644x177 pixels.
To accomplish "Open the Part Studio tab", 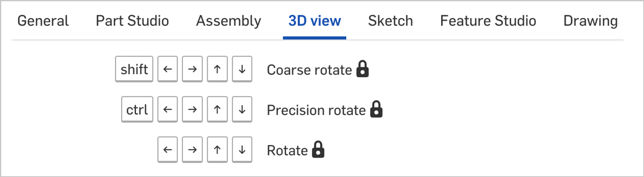I will pos(132,21).
